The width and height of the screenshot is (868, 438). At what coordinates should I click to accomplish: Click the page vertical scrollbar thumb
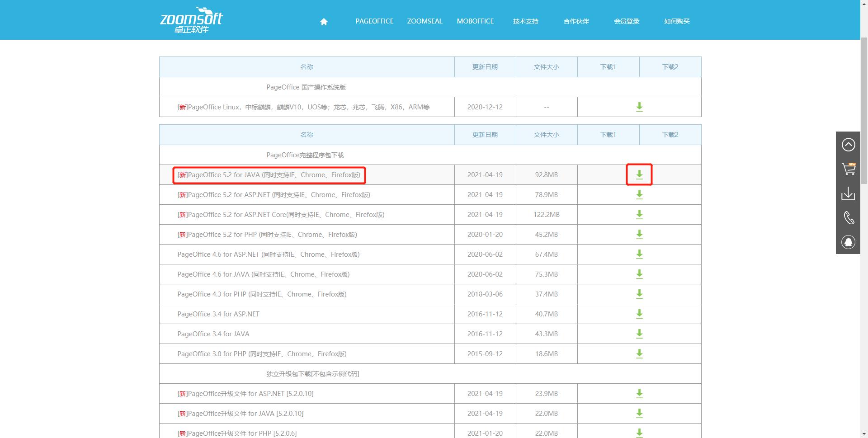point(864,111)
